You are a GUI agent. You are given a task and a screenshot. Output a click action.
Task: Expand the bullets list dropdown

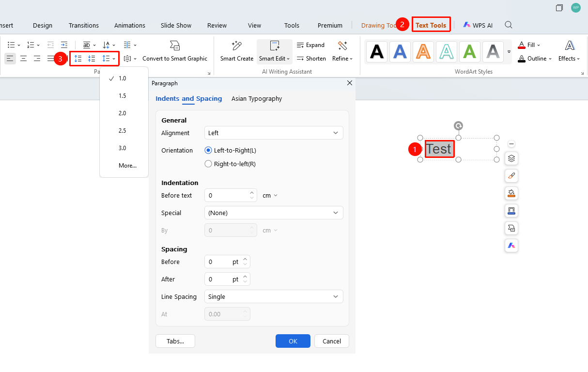19,45
